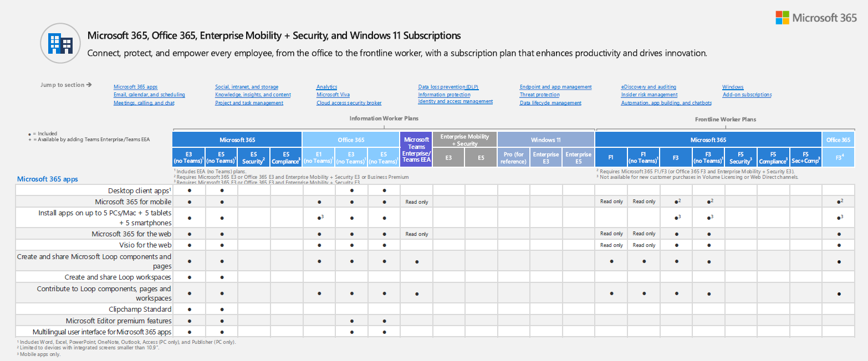Open the Threat protection link
The width and height of the screenshot is (868, 361).
tap(540, 95)
